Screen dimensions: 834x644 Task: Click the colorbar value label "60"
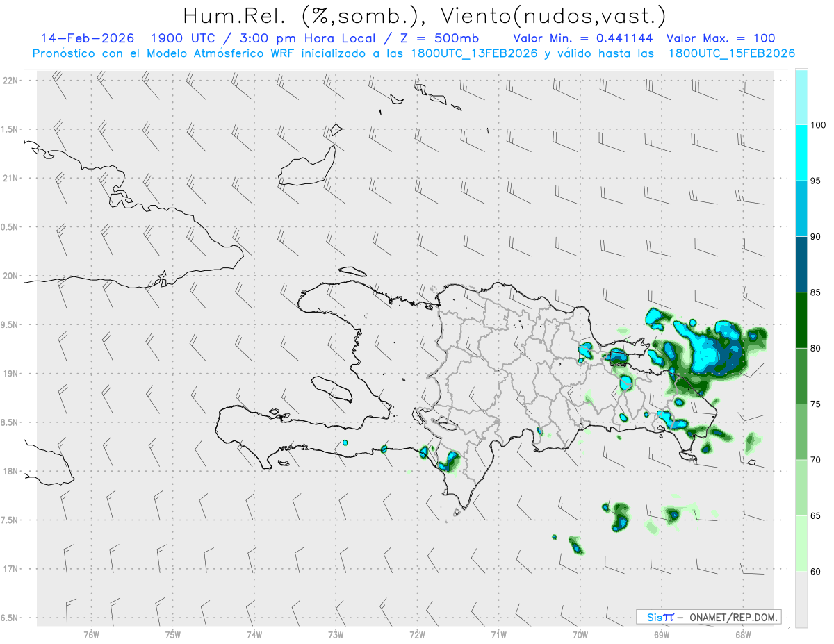tap(816, 572)
